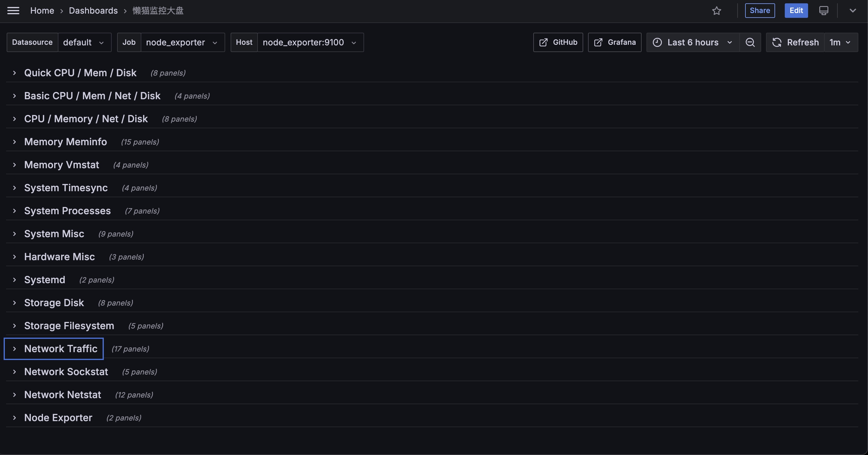Click the Refresh dashboard button
Image resolution: width=868 pixels, height=455 pixels.
coord(795,42)
